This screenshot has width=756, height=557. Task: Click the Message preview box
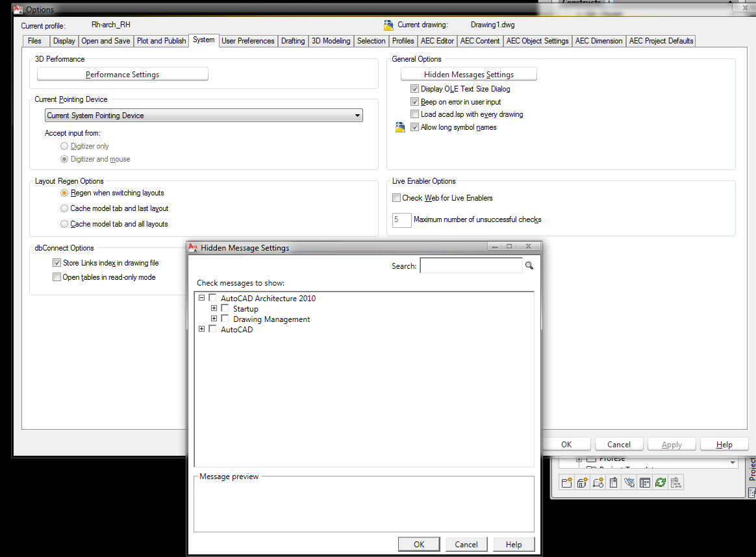[364, 504]
